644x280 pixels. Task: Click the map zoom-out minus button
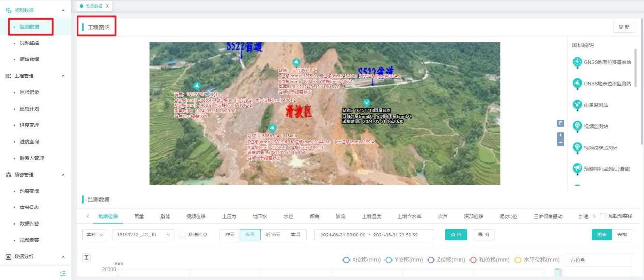561,142
